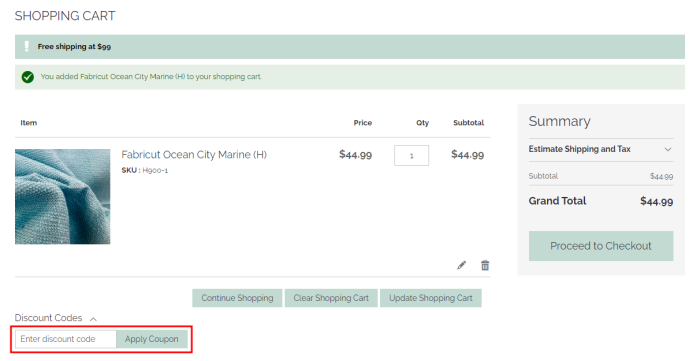Click the Qty column header

tap(422, 123)
